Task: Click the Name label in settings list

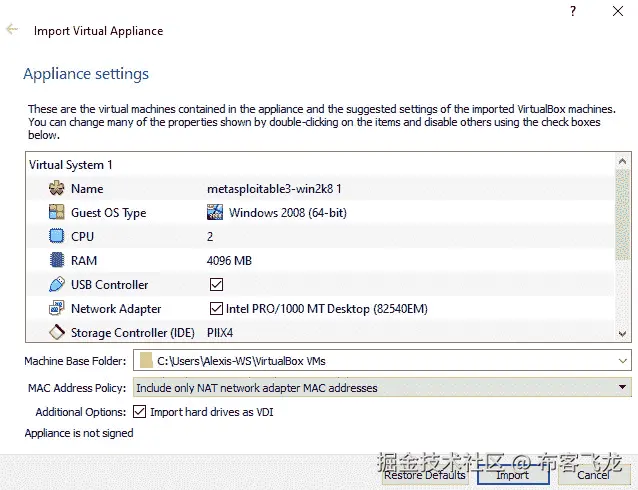Action: tap(87, 188)
